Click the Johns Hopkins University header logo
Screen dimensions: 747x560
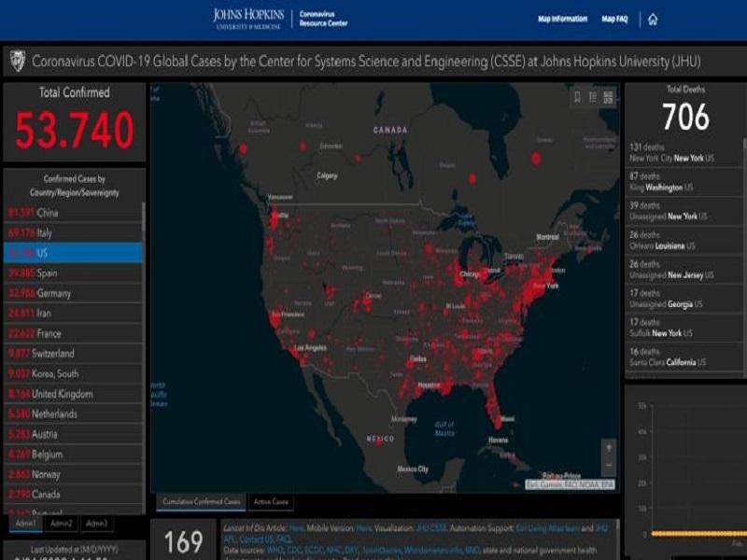coord(248,19)
